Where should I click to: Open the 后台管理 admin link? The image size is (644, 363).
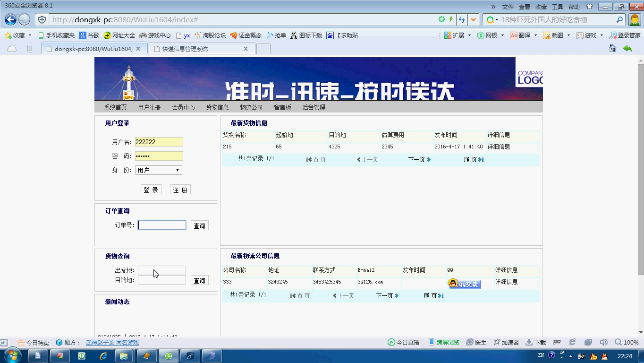coord(314,107)
